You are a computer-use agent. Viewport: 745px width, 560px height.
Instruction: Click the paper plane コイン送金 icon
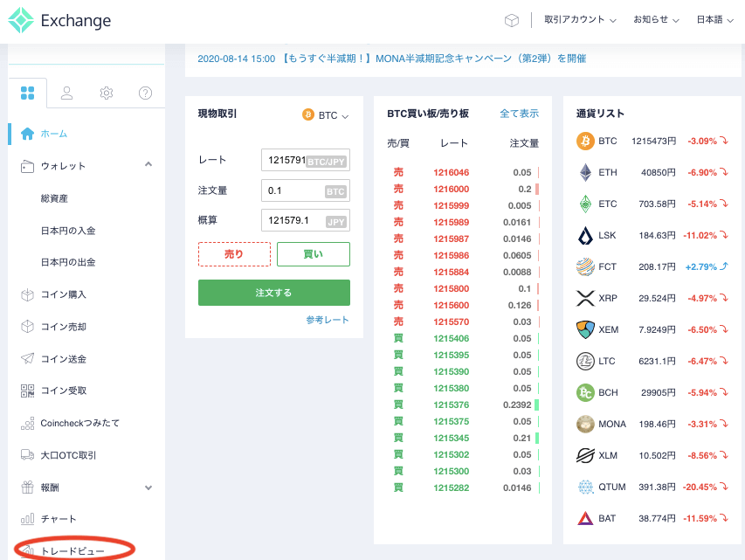[x=28, y=358]
